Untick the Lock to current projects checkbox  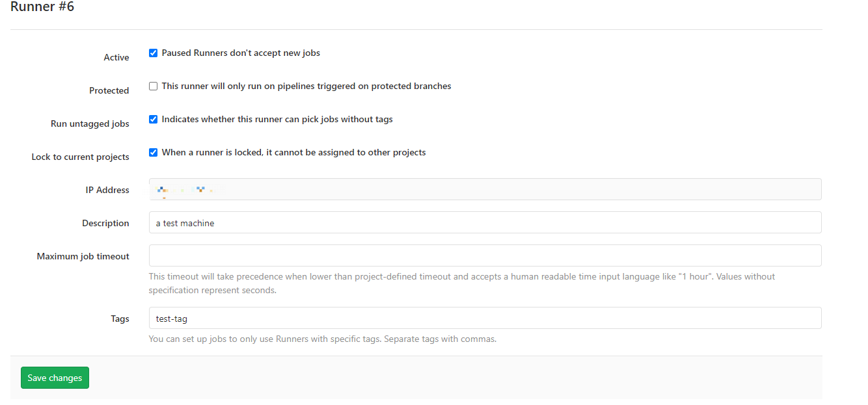point(154,153)
